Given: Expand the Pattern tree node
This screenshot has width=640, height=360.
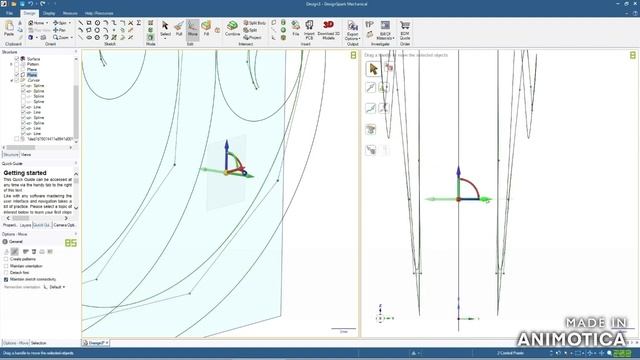Looking at the screenshot, I should [x=11, y=64].
